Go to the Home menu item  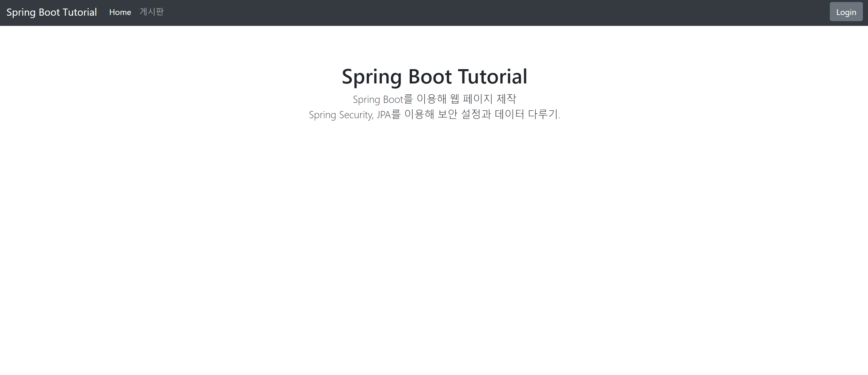click(120, 12)
